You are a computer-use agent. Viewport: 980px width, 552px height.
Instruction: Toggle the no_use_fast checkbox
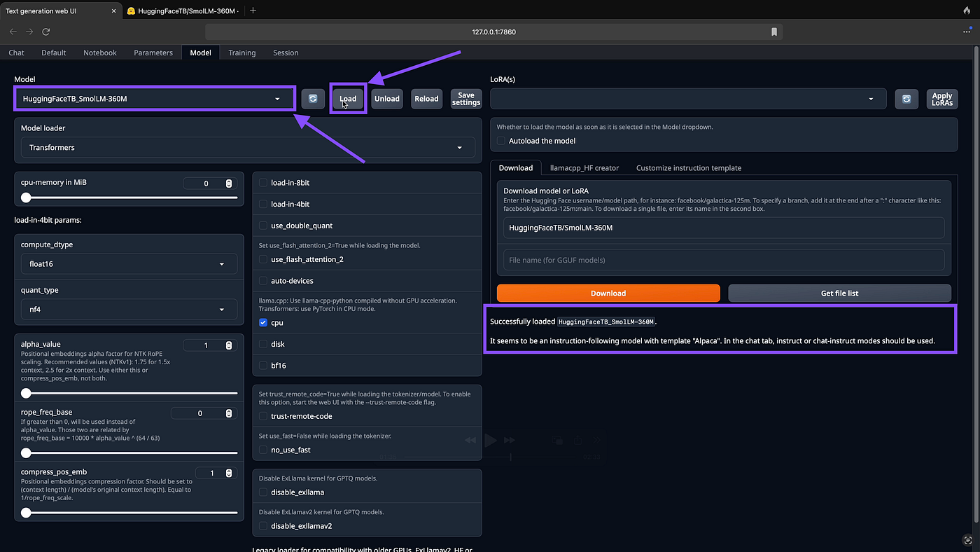point(263,450)
